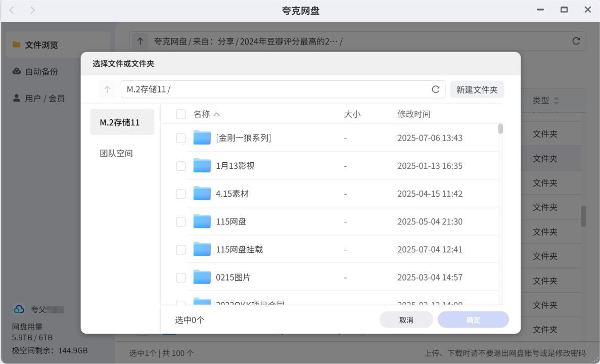Check the box for 115网盘挂载
This screenshot has height=364, width=600.
(x=180, y=250)
